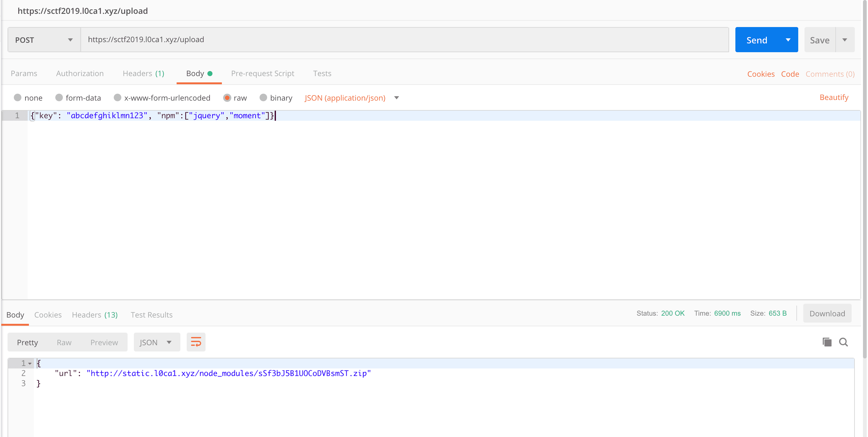The width and height of the screenshot is (868, 437).
Task: Open Cookies manager for the request
Action: tap(761, 74)
